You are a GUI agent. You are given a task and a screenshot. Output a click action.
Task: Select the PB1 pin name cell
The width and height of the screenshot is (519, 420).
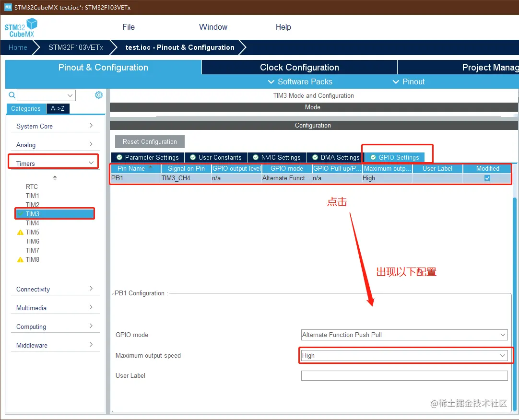(135, 178)
